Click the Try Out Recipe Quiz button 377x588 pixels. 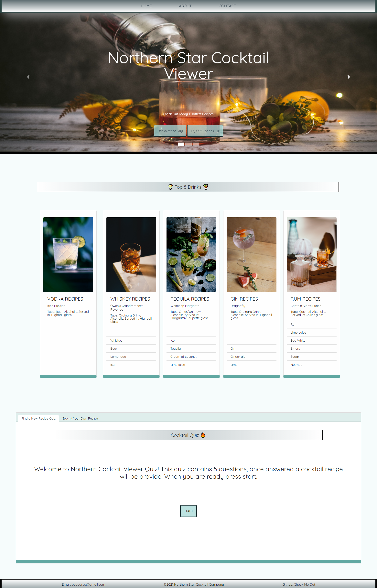[x=205, y=131]
